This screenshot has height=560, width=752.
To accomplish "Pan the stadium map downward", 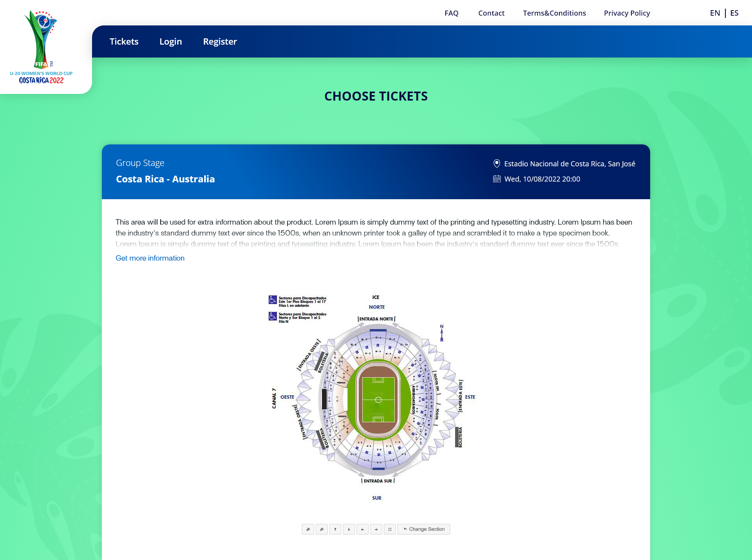I will (x=349, y=529).
